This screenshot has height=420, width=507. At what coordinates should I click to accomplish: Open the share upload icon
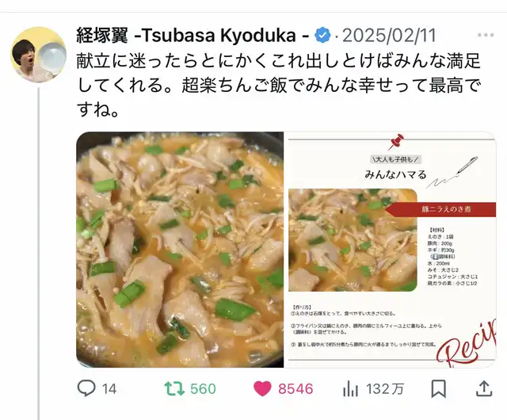point(484,388)
